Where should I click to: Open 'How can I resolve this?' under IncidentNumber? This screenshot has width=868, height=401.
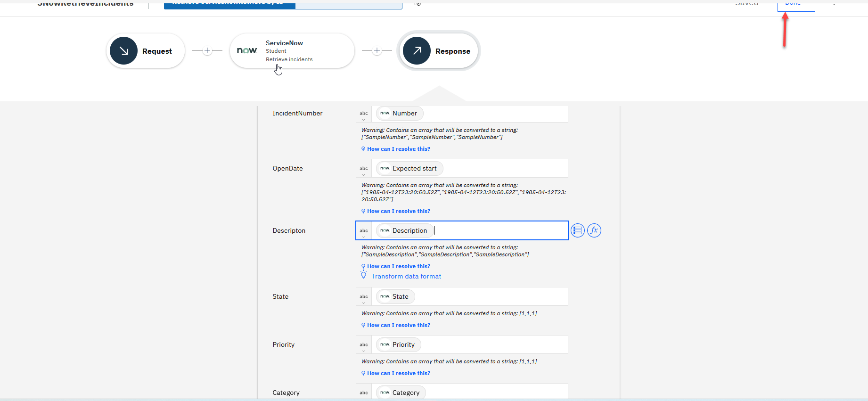[x=398, y=149]
